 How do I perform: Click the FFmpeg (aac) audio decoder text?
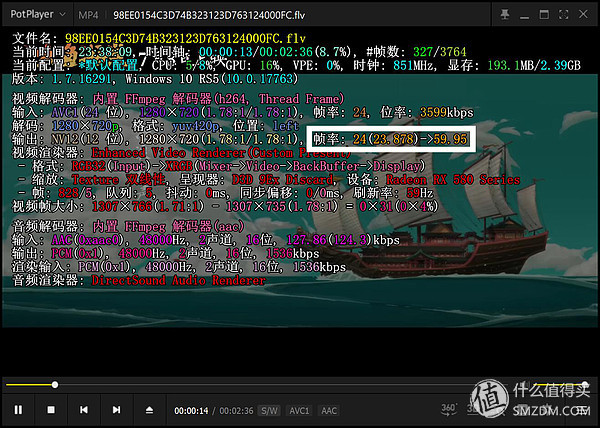(x=168, y=226)
